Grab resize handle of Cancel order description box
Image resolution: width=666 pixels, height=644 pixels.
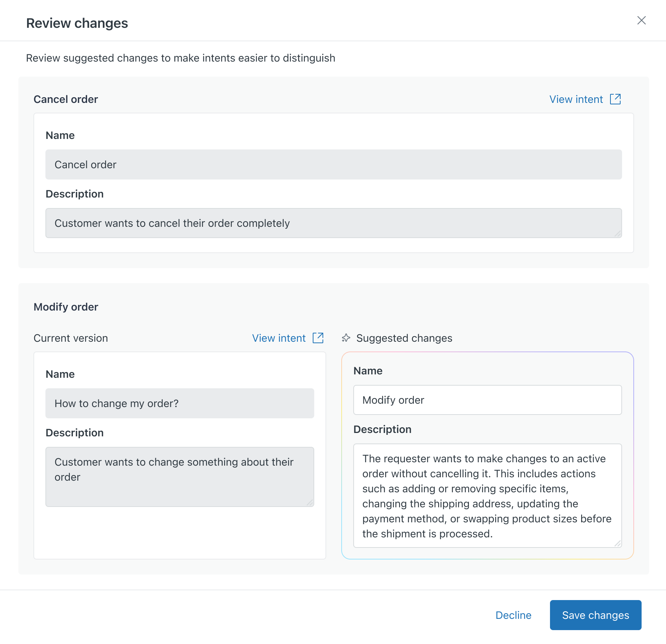617,234
